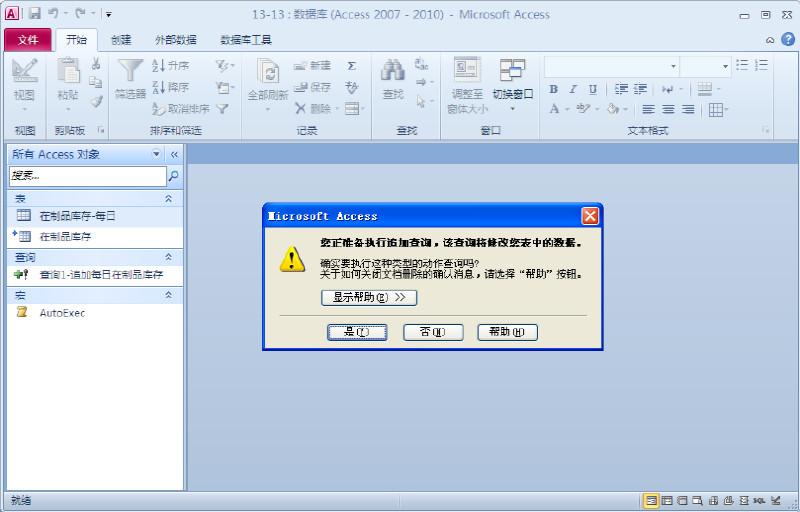Screen dimensions: 800x512
Task: Click the numbered list icon
Action: 761,65
